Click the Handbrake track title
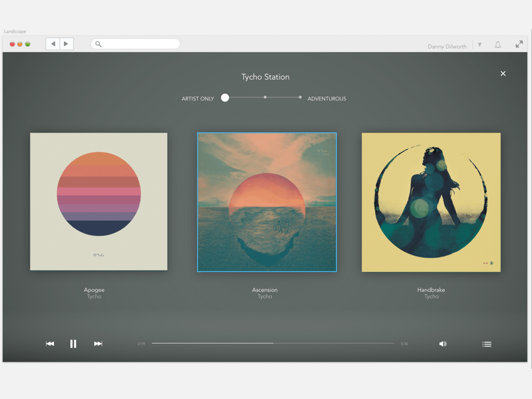This screenshot has width=532, height=399. (431, 290)
